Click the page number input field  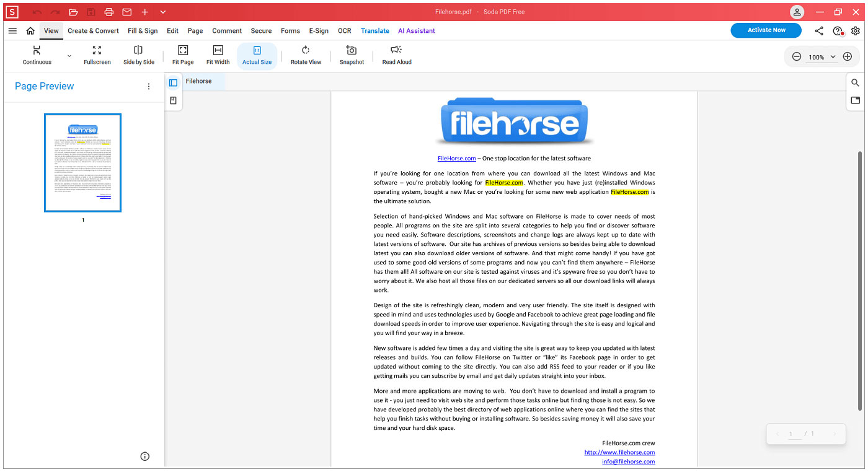(794, 434)
